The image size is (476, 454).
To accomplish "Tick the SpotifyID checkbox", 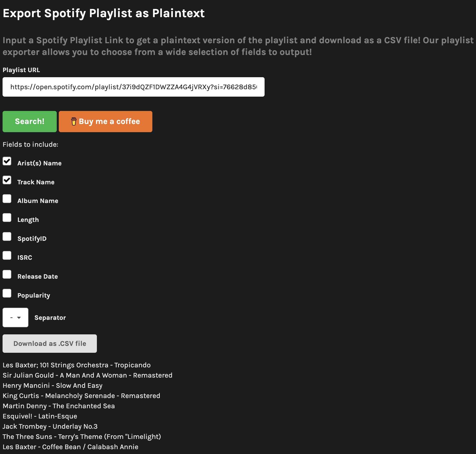I will (7, 237).
